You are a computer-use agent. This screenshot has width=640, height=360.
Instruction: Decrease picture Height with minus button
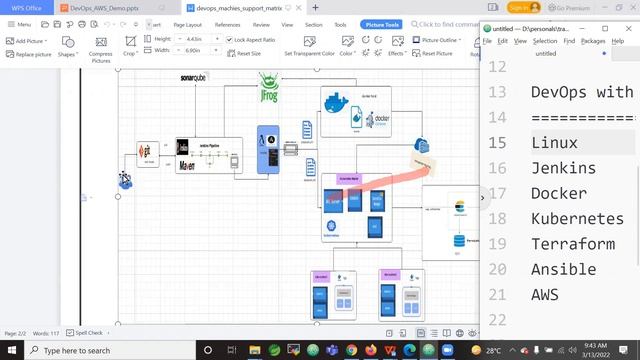coord(180,39)
